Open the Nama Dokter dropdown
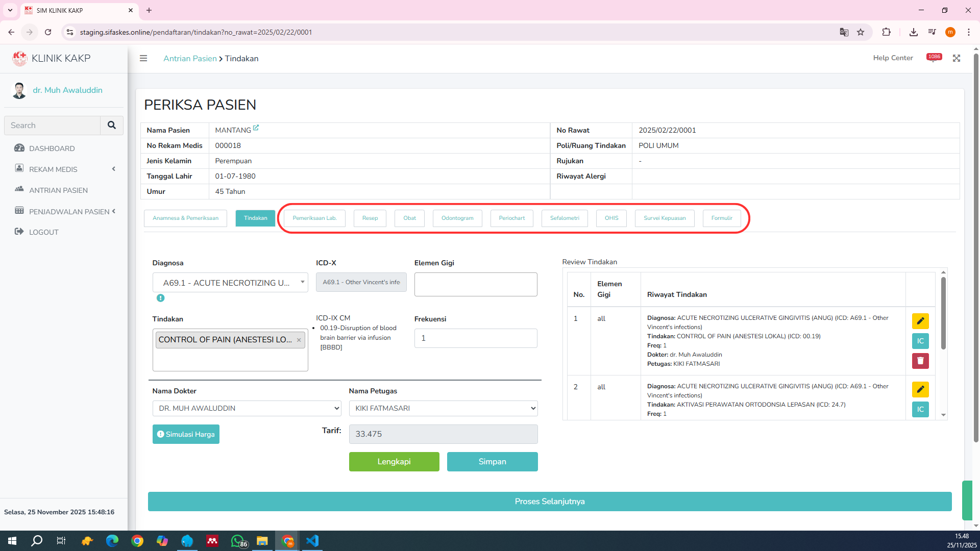The height and width of the screenshot is (551, 980). click(247, 408)
